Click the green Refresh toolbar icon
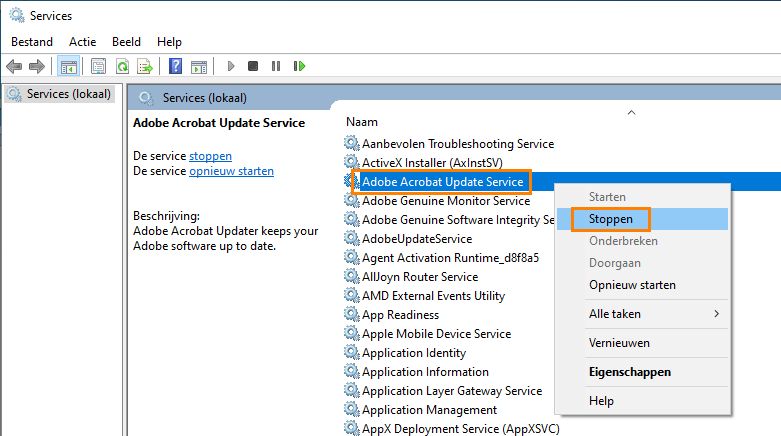Viewport: 781px width, 436px height. (123, 66)
